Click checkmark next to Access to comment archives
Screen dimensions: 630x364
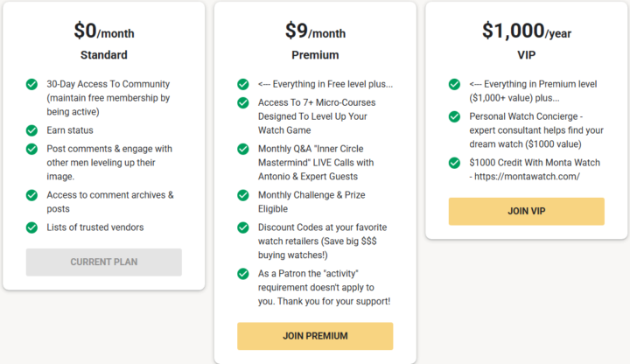click(x=32, y=194)
